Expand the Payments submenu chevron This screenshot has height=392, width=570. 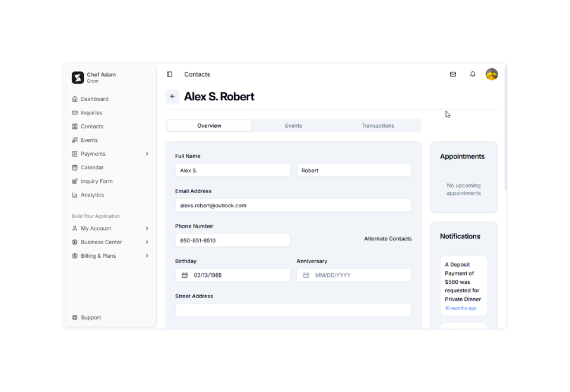[147, 154]
